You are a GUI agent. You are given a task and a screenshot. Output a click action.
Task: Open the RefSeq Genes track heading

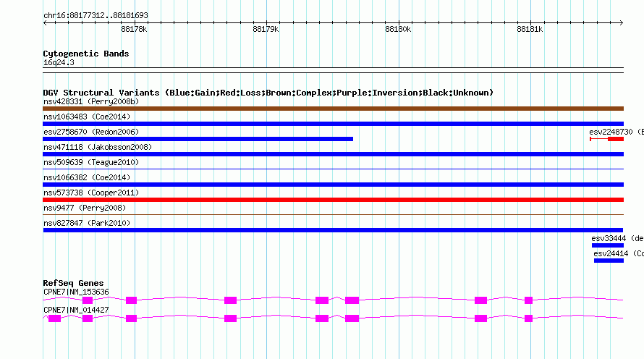[x=73, y=283]
